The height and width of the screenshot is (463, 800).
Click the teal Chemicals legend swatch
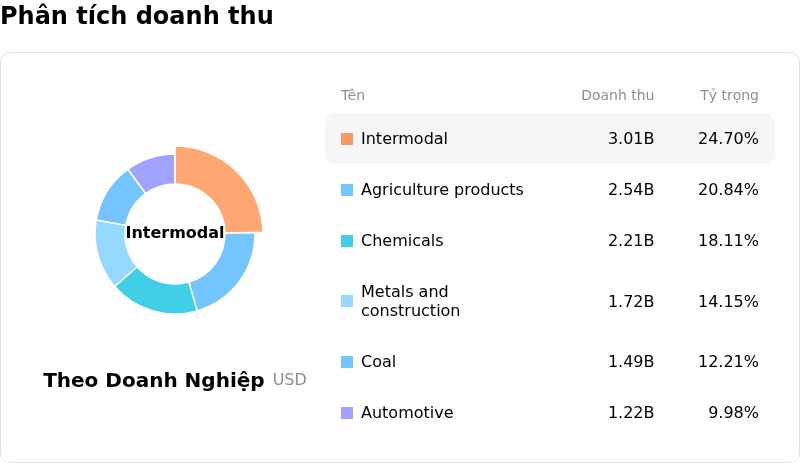point(347,241)
